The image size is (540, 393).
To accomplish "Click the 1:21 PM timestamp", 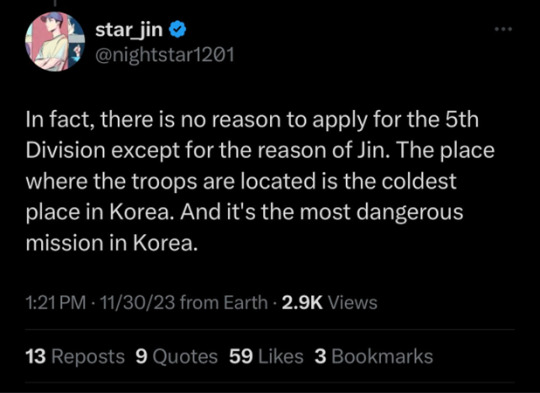I will click(x=56, y=303).
